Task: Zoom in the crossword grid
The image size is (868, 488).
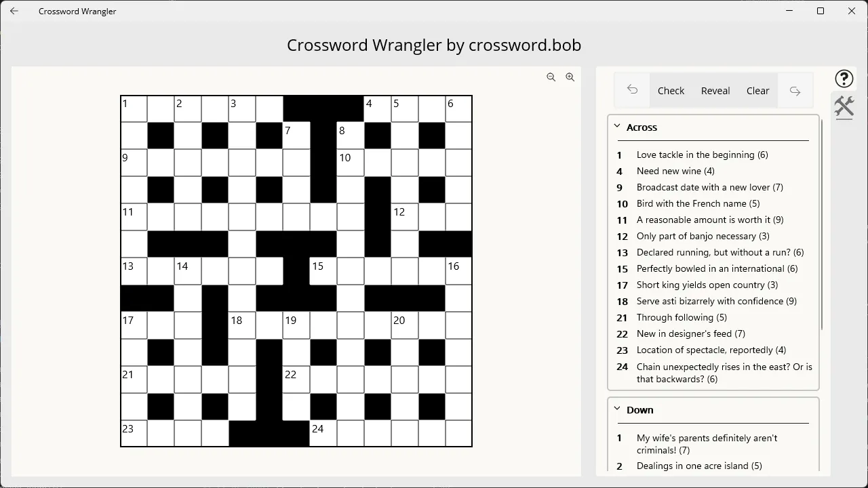Action: point(570,77)
